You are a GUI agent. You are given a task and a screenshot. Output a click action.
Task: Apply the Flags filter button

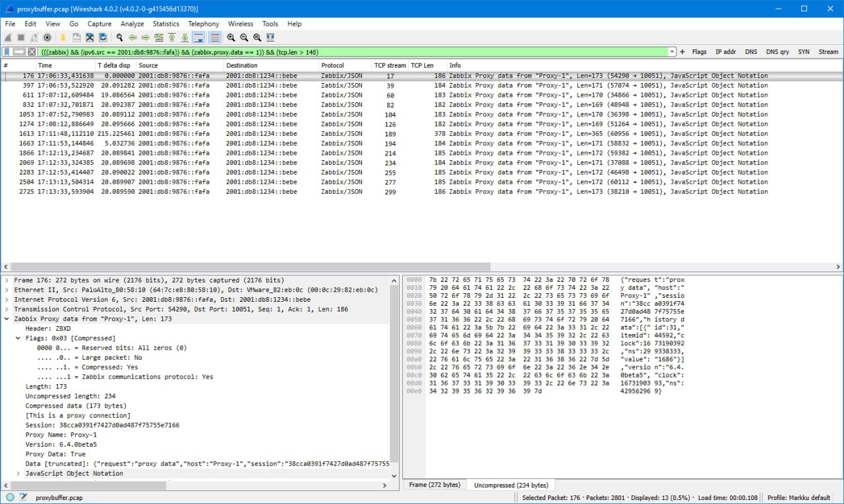pos(699,51)
